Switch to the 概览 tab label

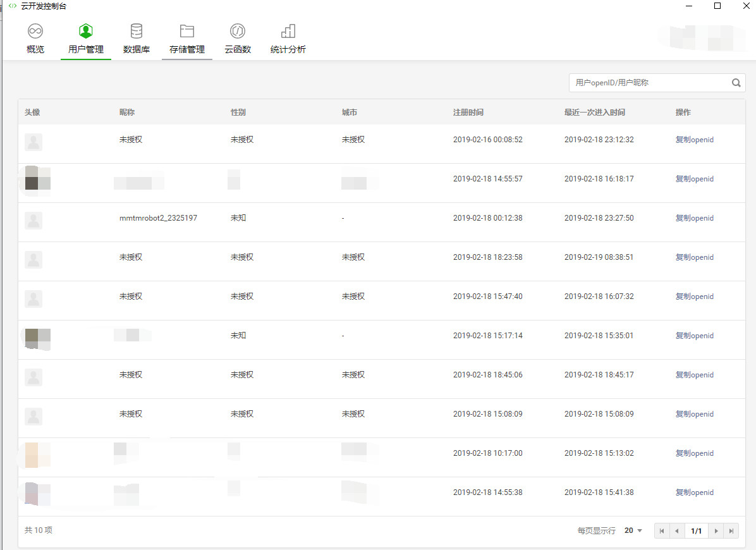pyautogui.click(x=35, y=49)
